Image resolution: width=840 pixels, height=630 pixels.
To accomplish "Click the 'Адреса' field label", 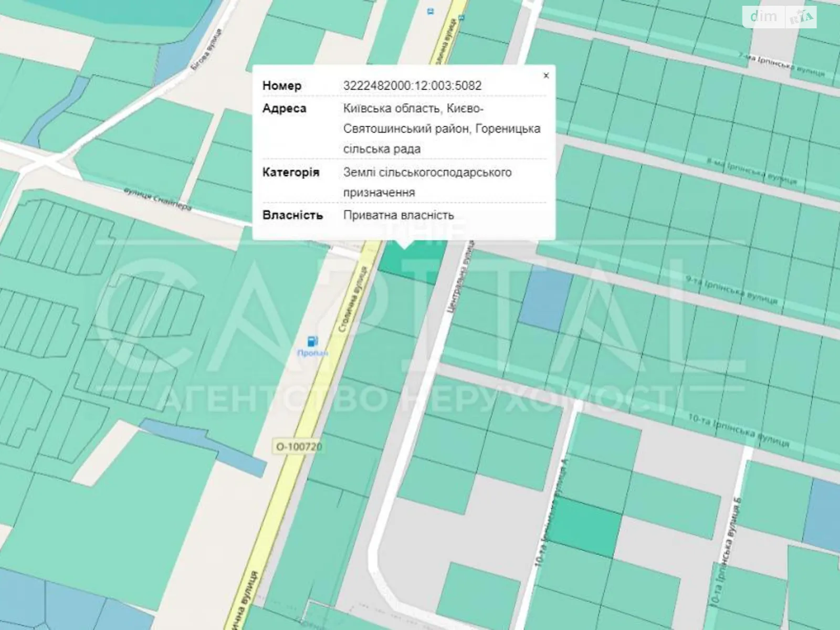I will (284, 109).
